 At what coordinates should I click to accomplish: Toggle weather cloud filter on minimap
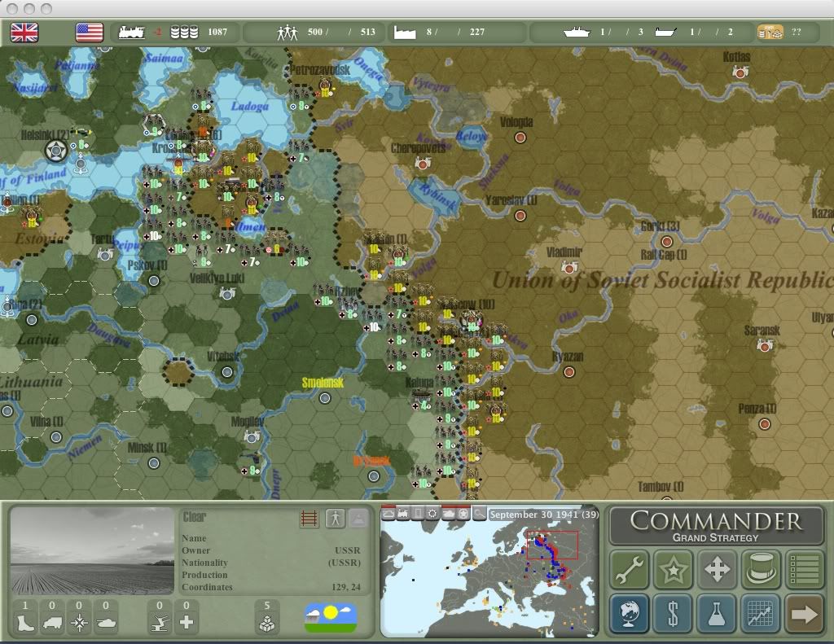[x=388, y=514]
